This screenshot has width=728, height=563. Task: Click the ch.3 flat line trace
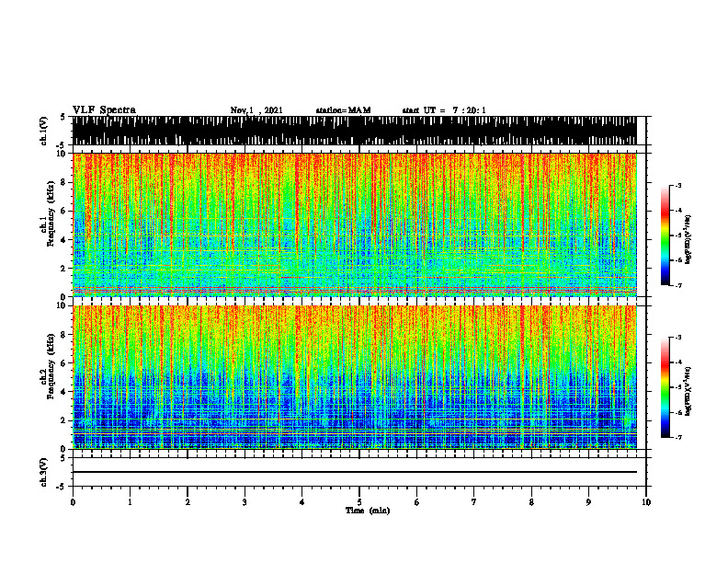tap(354, 472)
